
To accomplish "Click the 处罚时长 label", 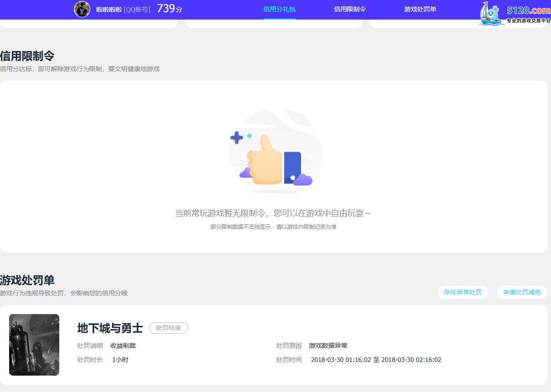I will click(x=90, y=360).
